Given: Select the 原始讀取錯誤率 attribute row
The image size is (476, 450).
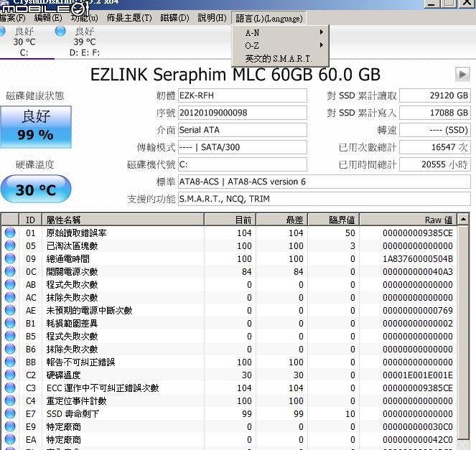Looking at the screenshot, I should 229,233.
